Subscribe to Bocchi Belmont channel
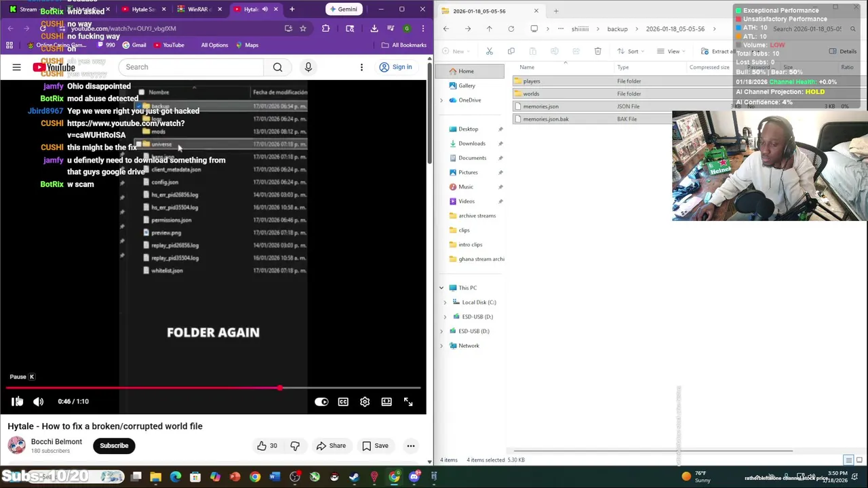The width and height of the screenshot is (868, 488). point(114,446)
